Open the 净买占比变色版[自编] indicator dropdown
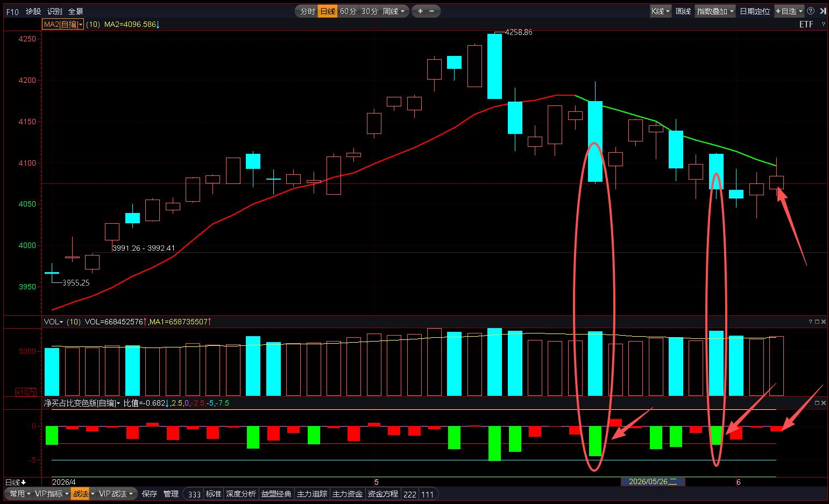Viewport: 829px width, 504px height. 82,403
